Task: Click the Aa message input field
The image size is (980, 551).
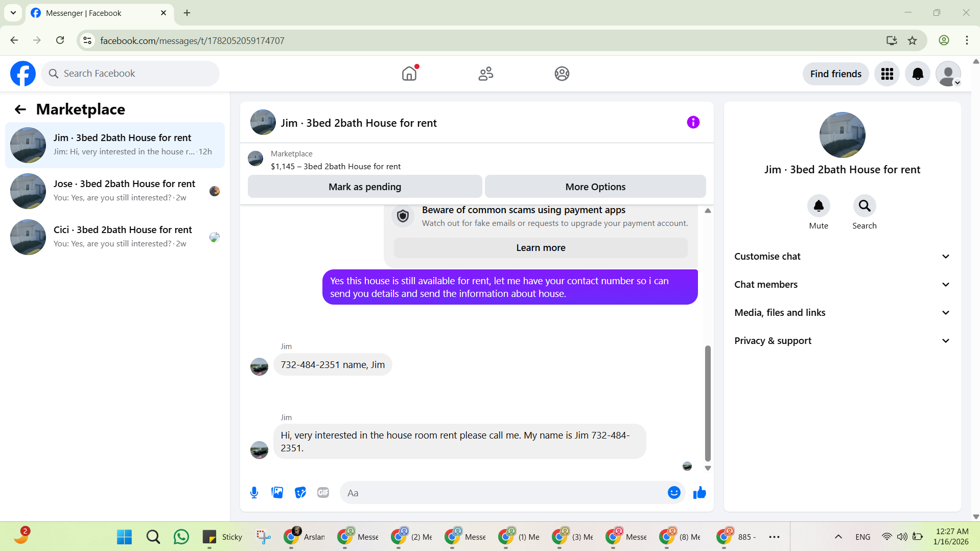Action: (x=503, y=493)
